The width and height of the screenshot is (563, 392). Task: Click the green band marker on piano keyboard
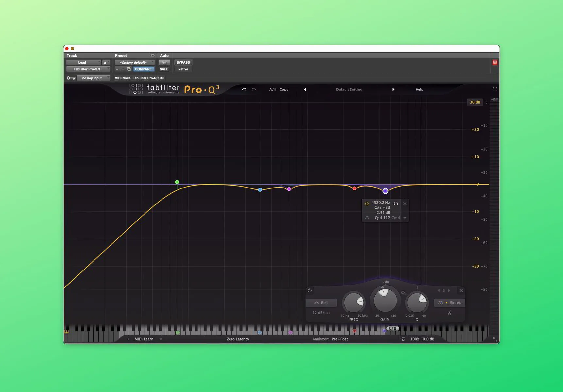[178, 332]
